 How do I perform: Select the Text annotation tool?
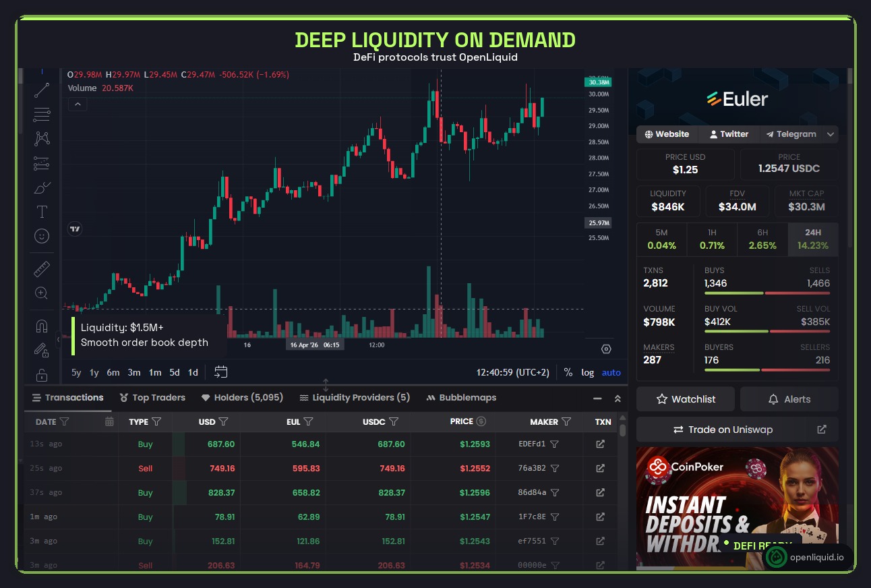pyautogui.click(x=41, y=211)
